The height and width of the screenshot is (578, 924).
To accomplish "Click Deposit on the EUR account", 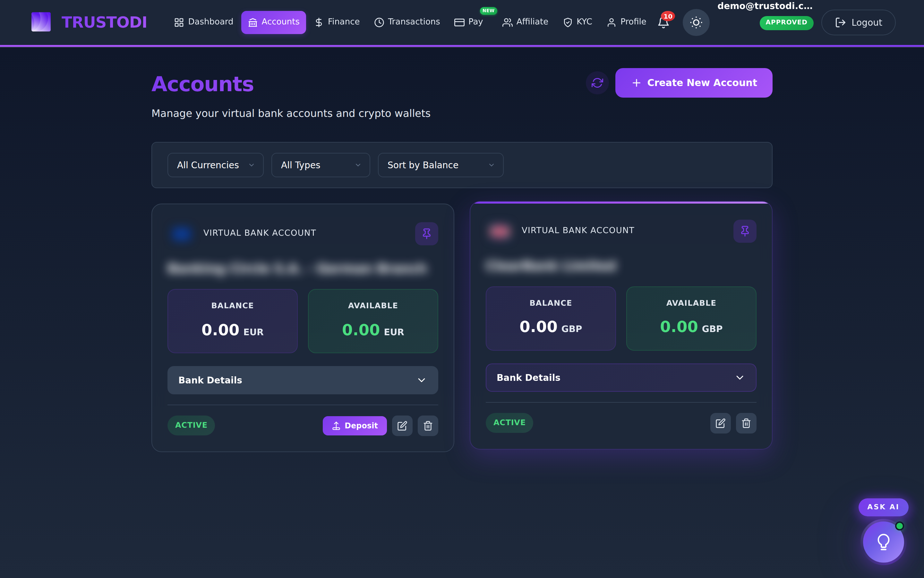I will coord(355,426).
